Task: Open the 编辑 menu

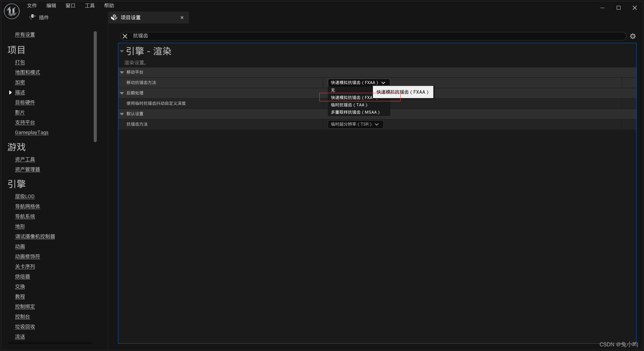Action: pos(51,5)
